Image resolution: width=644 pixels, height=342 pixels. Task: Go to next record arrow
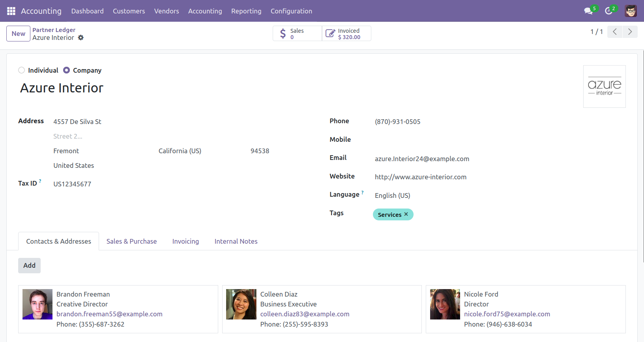630,32
